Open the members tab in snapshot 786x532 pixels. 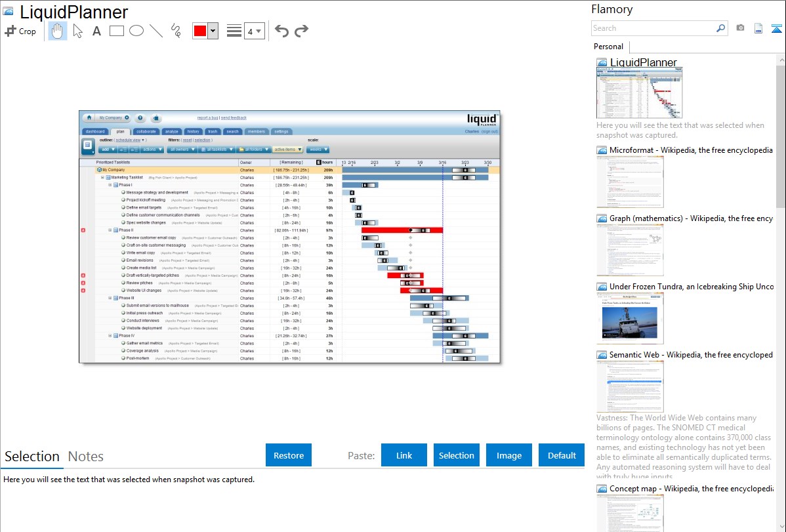tap(256, 131)
